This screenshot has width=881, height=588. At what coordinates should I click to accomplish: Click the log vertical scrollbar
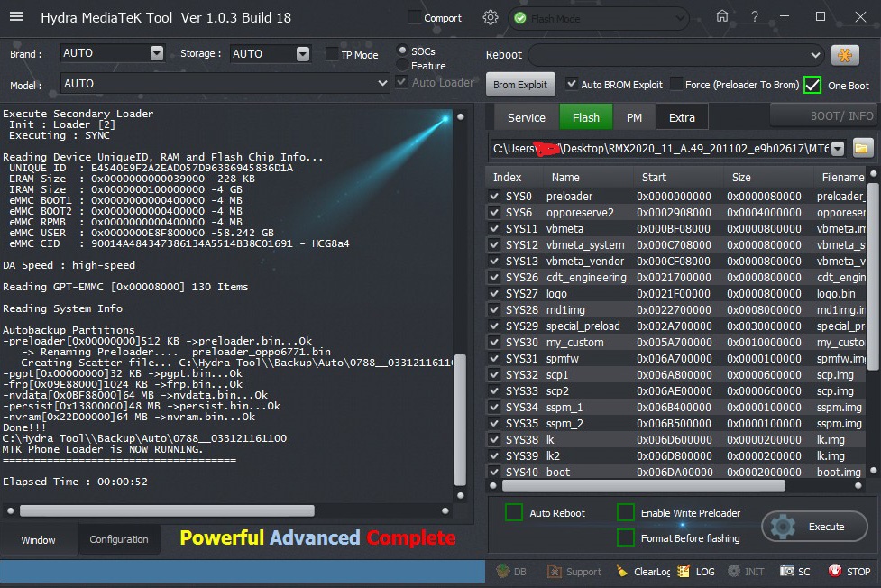pyautogui.click(x=460, y=420)
